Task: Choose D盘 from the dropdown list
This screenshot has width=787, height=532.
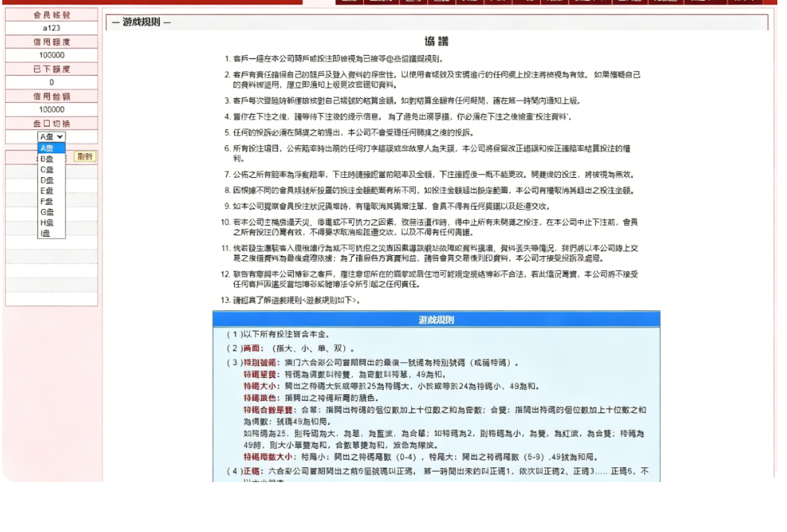Action: click(x=51, y=180)
